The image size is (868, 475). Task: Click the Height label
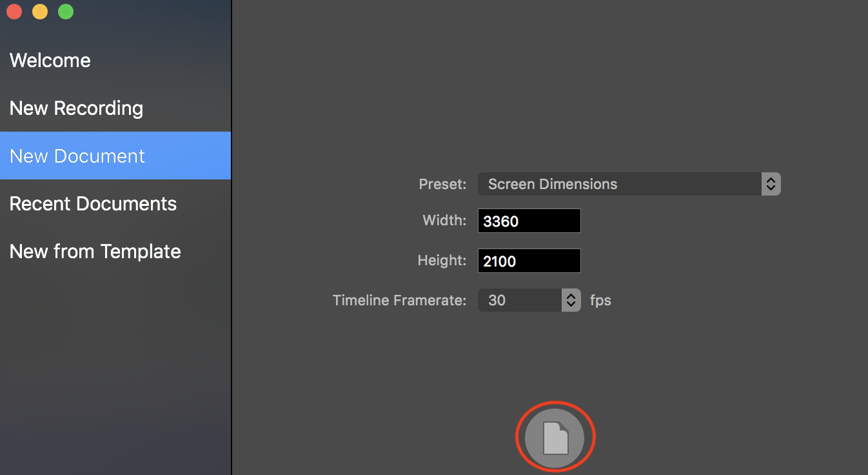click(442, 261)
